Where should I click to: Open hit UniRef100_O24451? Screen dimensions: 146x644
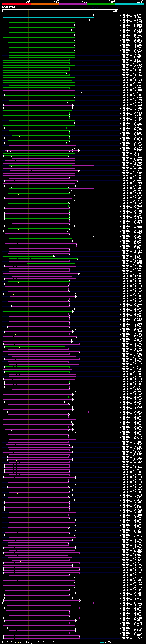pyautogui.click(x=131, y=20)
